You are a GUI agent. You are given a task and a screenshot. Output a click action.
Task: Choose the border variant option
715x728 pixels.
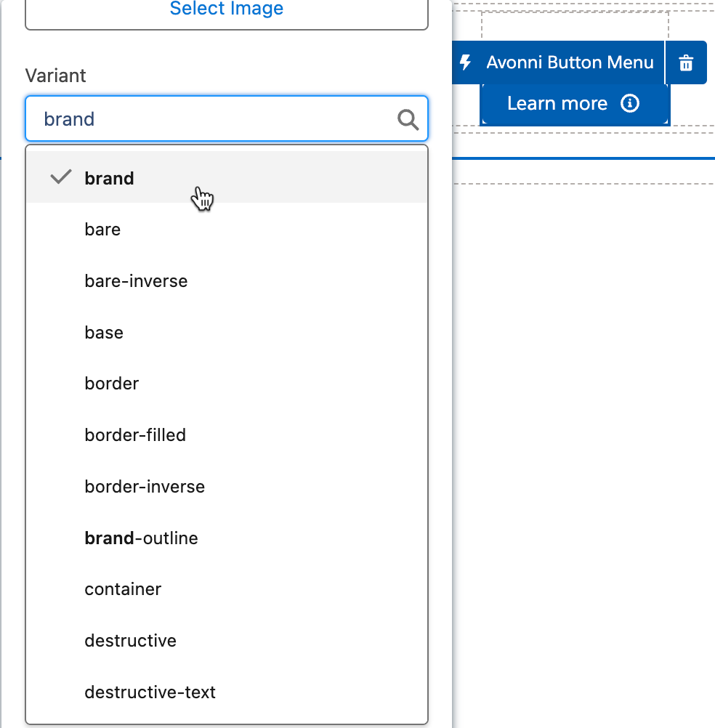[111, 384]
